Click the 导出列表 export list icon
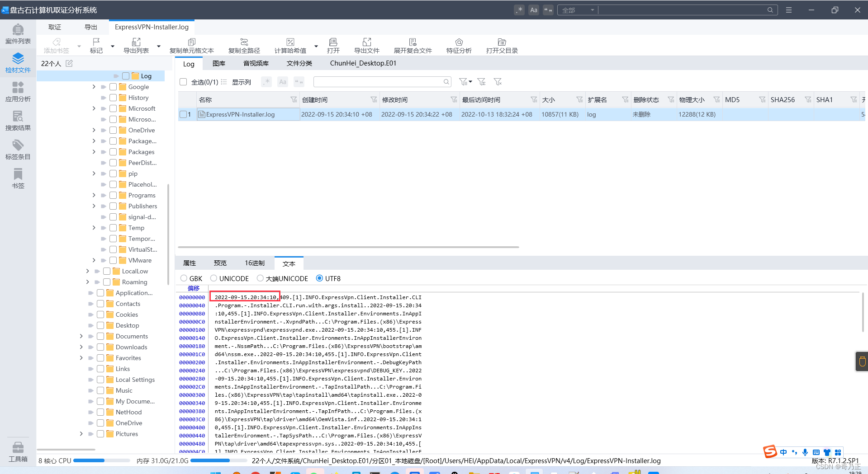This screenshot has height=474, width=868. click(136, 46)
